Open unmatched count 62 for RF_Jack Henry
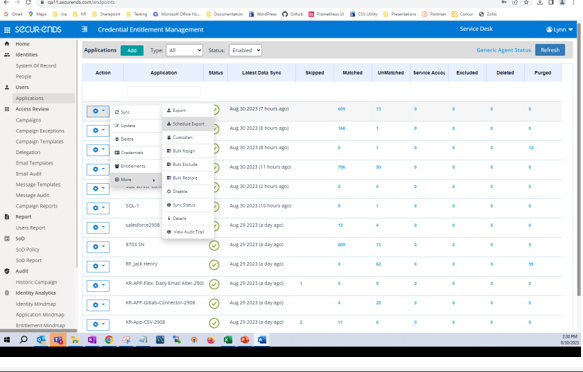583x372 pixels. coord(379,264)
